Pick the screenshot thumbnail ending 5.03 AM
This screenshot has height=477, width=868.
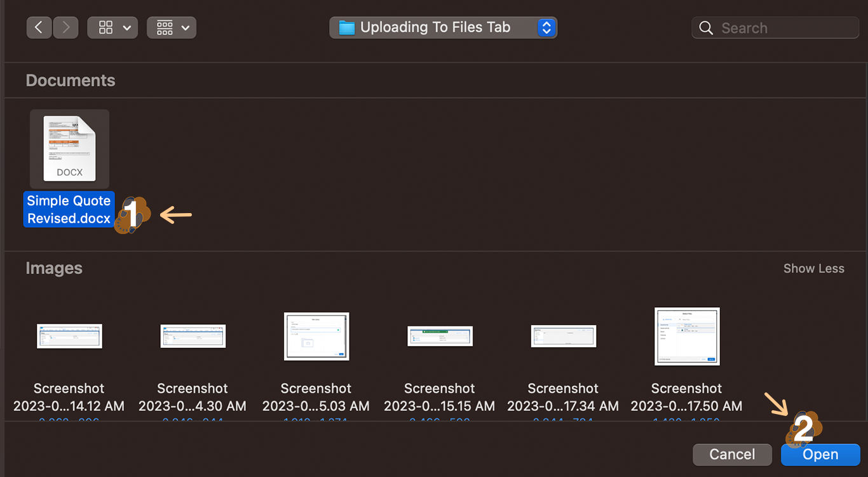(316, 336)
